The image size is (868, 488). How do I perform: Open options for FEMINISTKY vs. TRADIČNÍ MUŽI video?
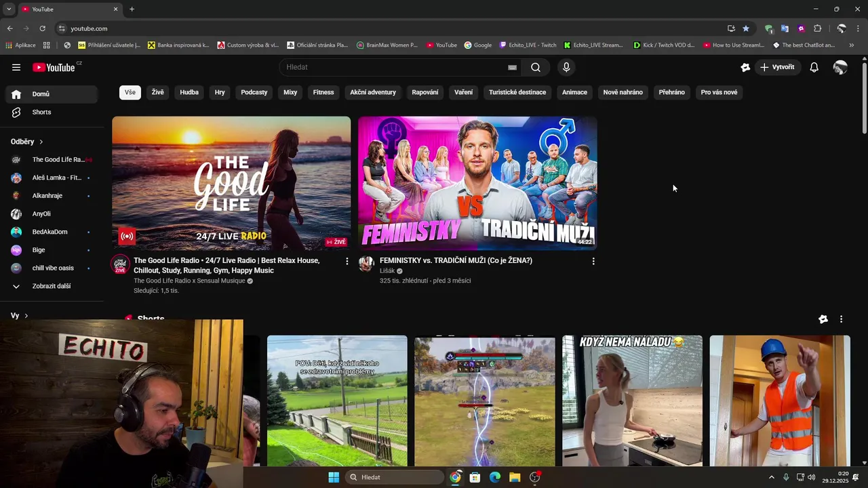click(x=593, y=261)
